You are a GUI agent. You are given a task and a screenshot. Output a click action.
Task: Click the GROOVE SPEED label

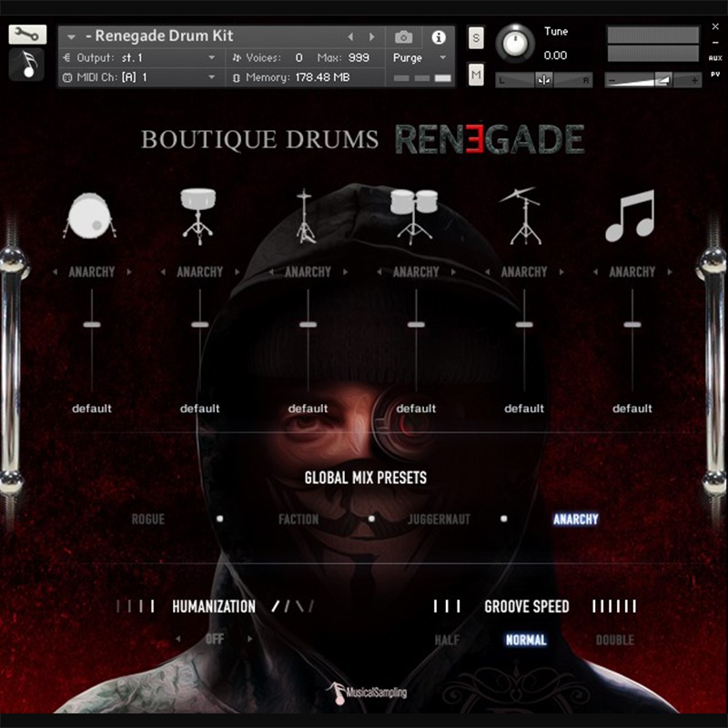pyautogui.click(x=527, y=606)
